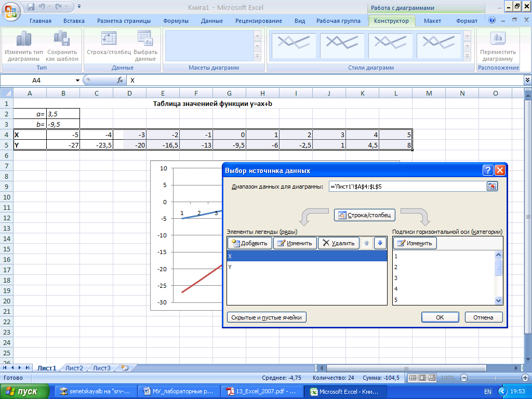This screenshot has height=399, width=532.
Task: Click EN language indicator in tray
Action: tap(487, 392)
